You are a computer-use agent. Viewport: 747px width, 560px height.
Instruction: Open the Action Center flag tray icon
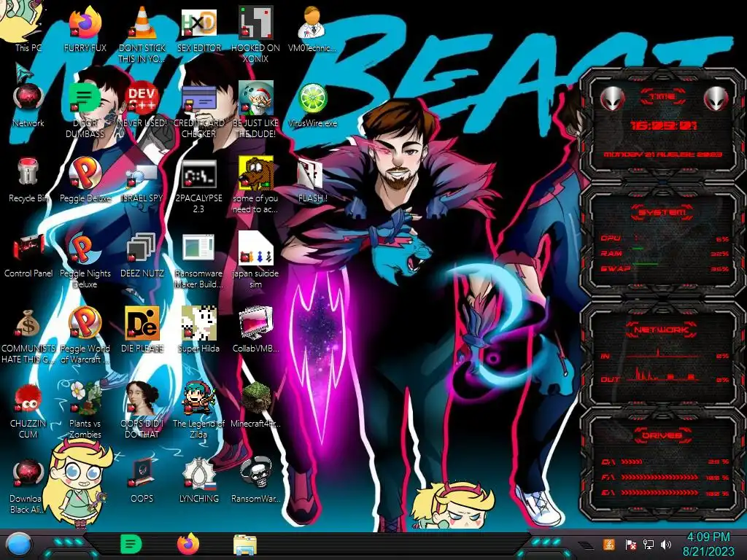point(631,545)
